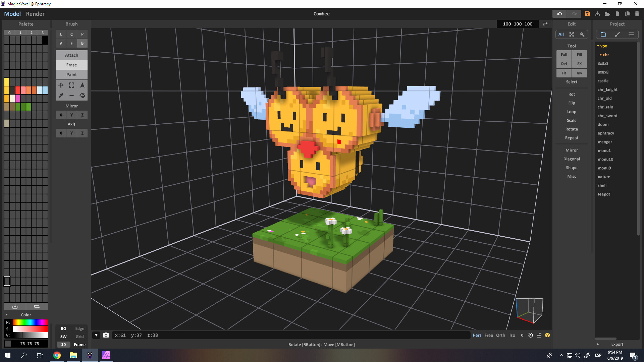The height and width of the screenshot is (362, 644).
Task: Click the Full tool button
Action: 564,55
